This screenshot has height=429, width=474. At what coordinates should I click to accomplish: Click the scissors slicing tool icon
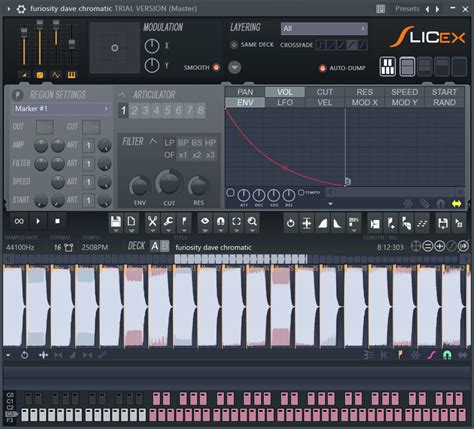[x=152, y=221]
